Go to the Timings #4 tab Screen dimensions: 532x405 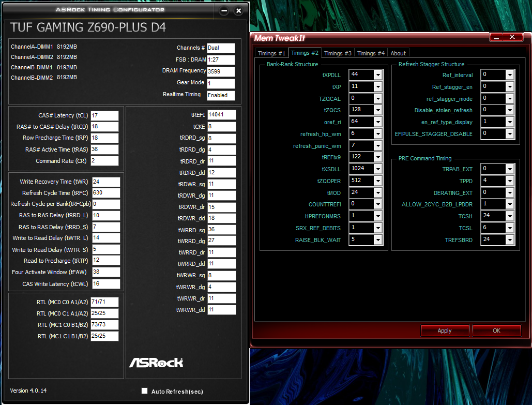[x=371, y=53]
